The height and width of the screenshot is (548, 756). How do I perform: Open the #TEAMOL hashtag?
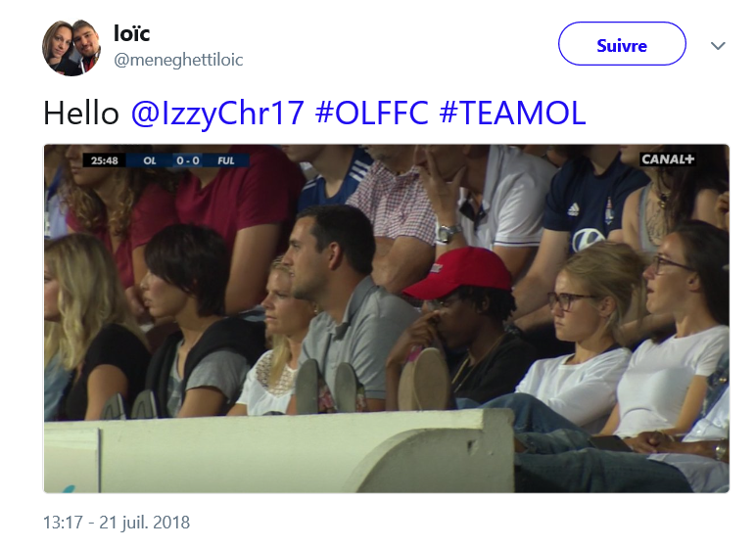[x=513, y=113]
